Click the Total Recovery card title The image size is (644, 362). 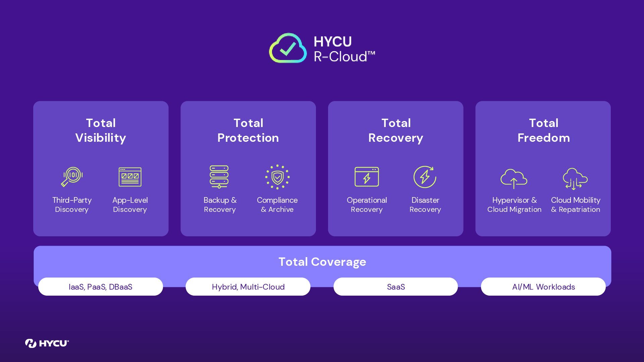tap(396, 130)
